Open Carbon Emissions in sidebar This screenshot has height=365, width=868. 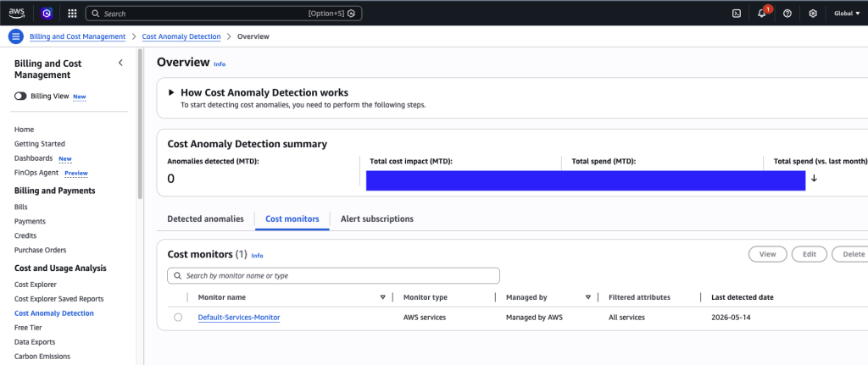coord(42,357)
